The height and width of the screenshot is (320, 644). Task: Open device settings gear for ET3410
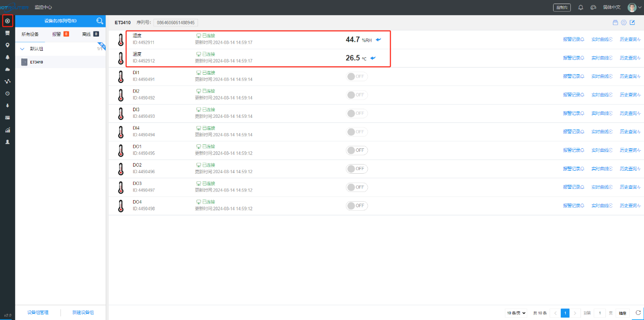(624, 22)
